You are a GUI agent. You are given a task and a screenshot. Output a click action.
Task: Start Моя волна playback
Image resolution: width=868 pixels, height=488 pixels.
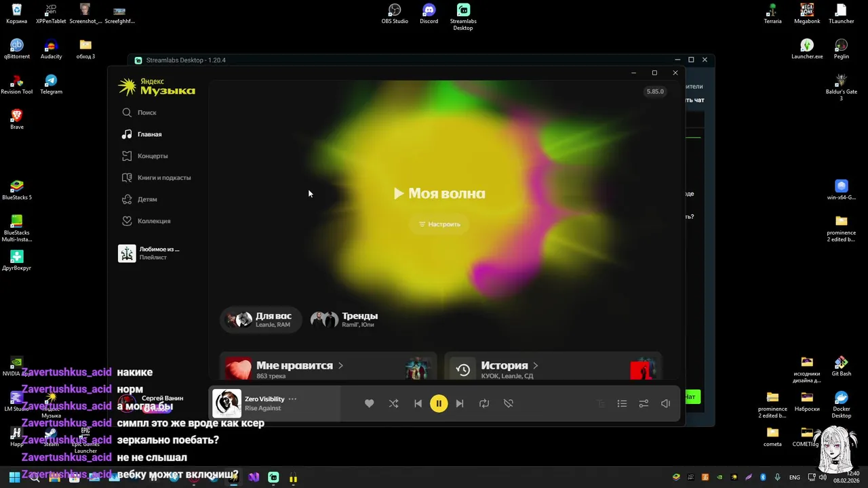(439, 193)
